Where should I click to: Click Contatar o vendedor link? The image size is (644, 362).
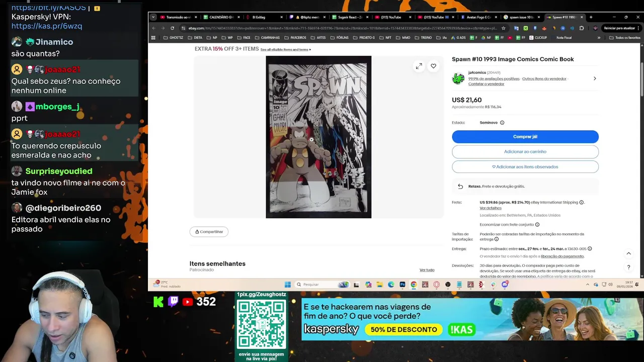486,84
